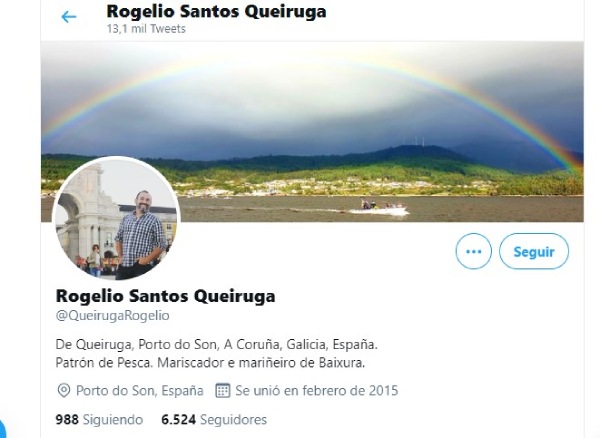Click the @QueirugaRogelio handle
This screenshot has width=600, height=438.
click(x=112, y=316)
